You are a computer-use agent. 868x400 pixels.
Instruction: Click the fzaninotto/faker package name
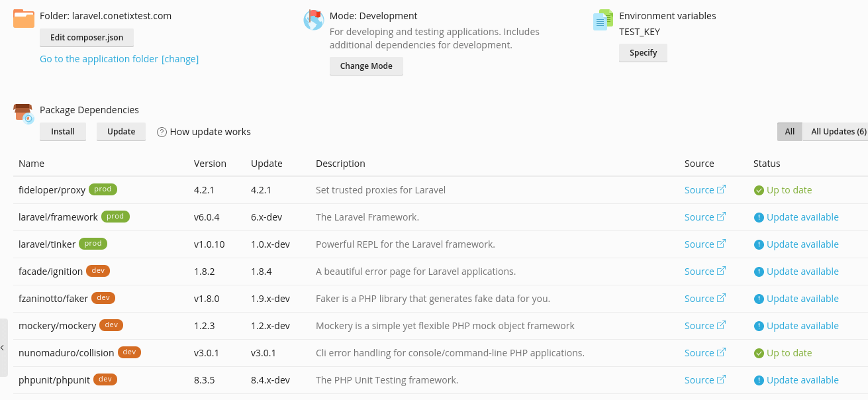pyautogui.click(x=53, y=299)
